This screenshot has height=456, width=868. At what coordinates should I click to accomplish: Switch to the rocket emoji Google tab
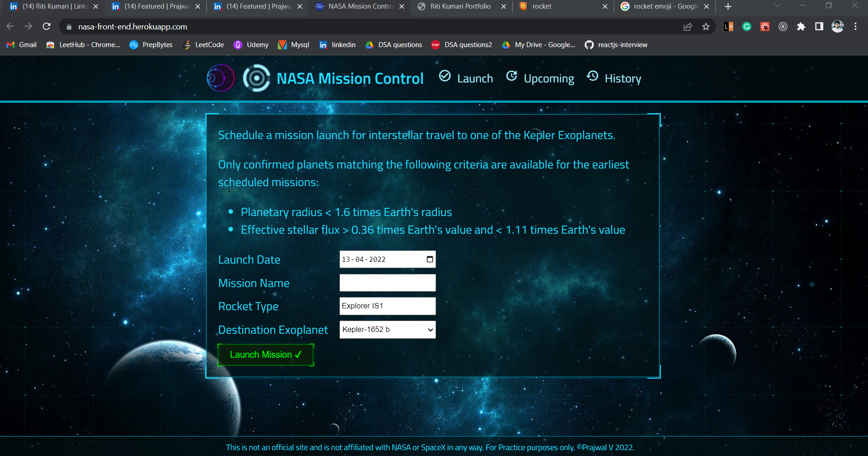click(x=665, y=6)
